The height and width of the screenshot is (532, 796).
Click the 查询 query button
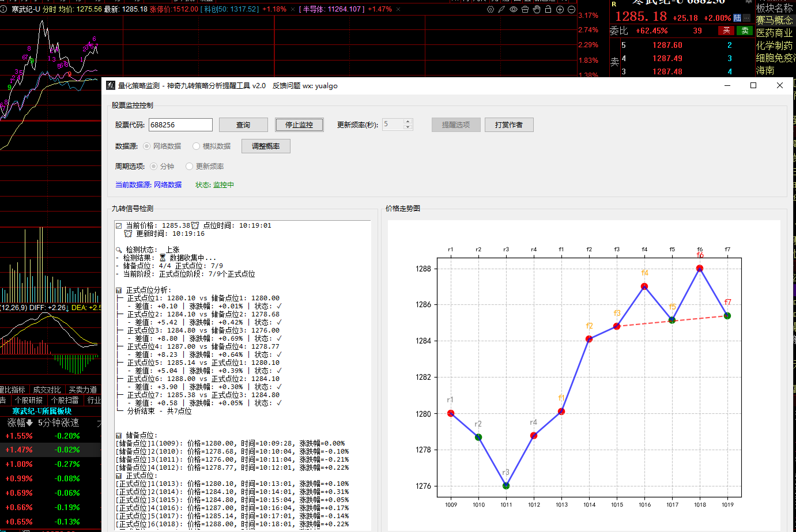click(243, 125)
